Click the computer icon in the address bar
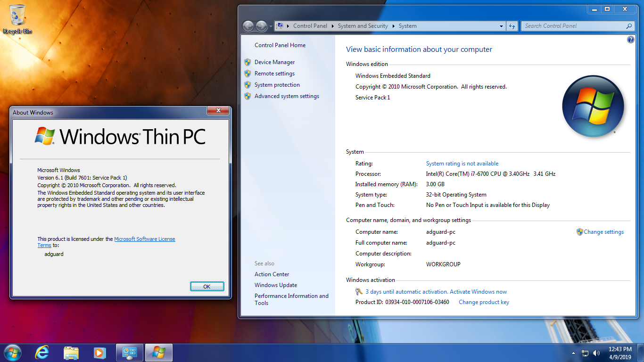Image resolution: width=644 pixels, height=362 pixels. pos(280,26)
